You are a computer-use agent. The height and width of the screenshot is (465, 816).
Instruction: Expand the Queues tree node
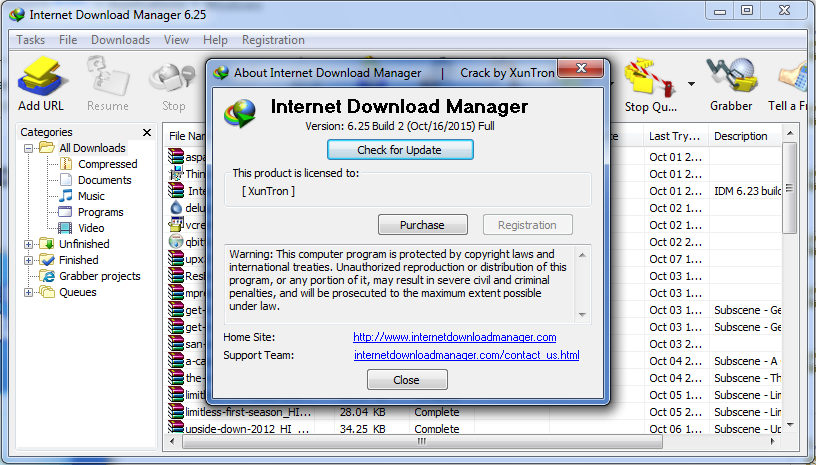29,292
